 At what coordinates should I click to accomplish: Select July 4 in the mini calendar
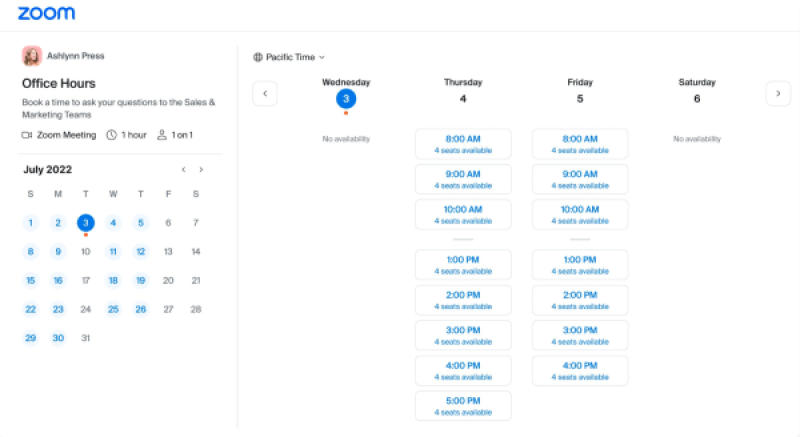coord(113,223)
